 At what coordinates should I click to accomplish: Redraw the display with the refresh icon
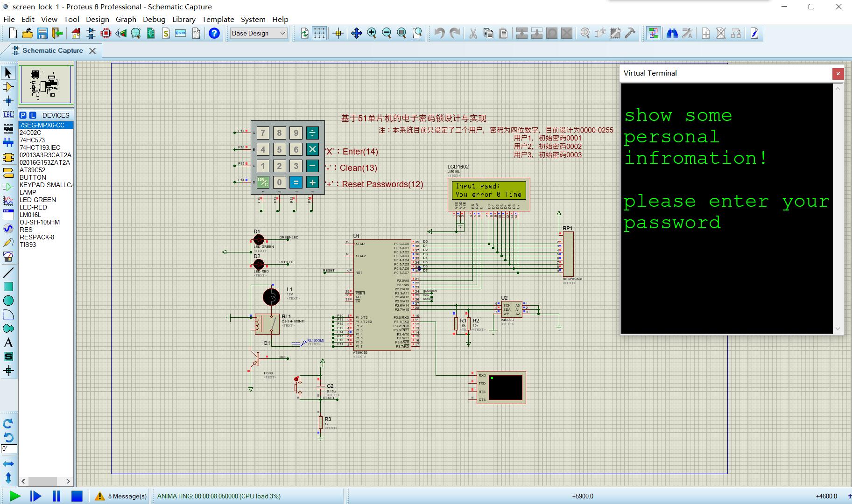[x=305, y=33]
